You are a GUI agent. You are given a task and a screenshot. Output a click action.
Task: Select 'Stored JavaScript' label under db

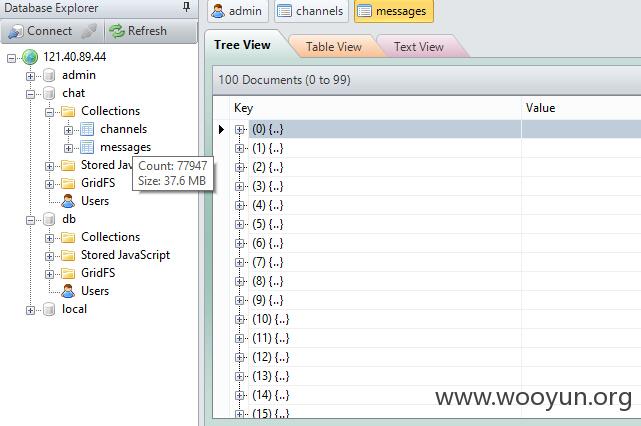pos(126,255)
